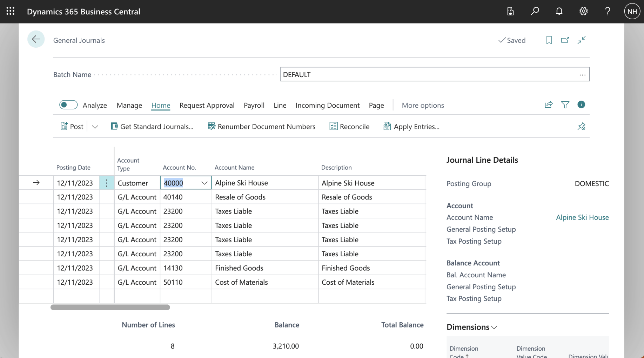Click the search magnifier icon
The height and width of the screenshot is (358, 644).
535,11
